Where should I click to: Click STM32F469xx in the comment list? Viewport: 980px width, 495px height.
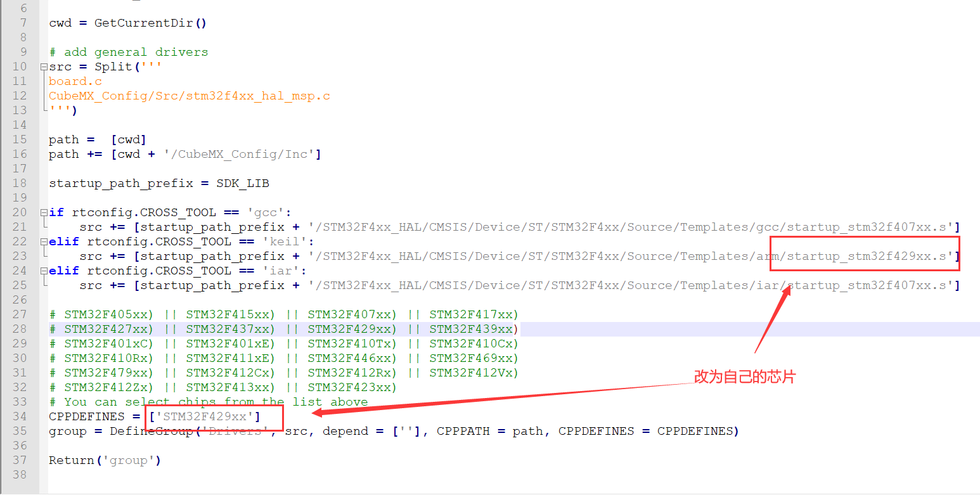[471, 358]
